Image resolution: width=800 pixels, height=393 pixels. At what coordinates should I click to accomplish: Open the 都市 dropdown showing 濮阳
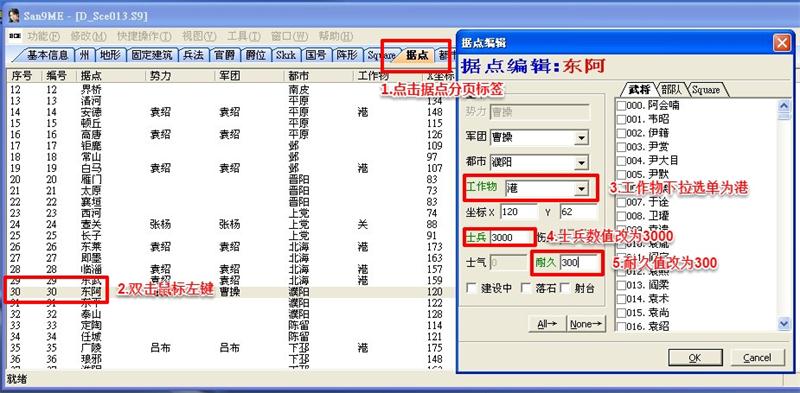point(581,163)
